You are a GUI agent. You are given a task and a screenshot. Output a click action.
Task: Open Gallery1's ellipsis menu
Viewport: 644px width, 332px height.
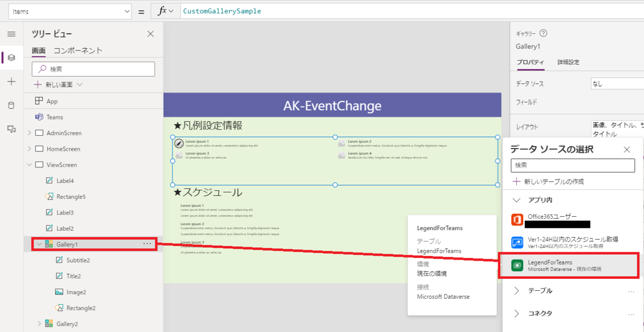pyautogui.click(x=147, y=244)
